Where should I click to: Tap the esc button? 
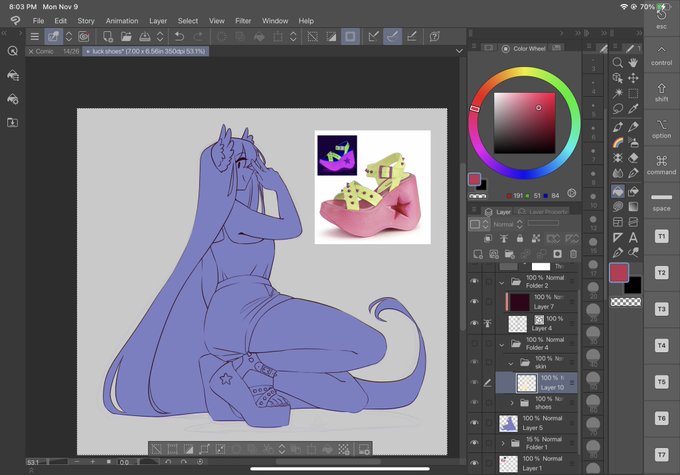[x=661, y=19]
